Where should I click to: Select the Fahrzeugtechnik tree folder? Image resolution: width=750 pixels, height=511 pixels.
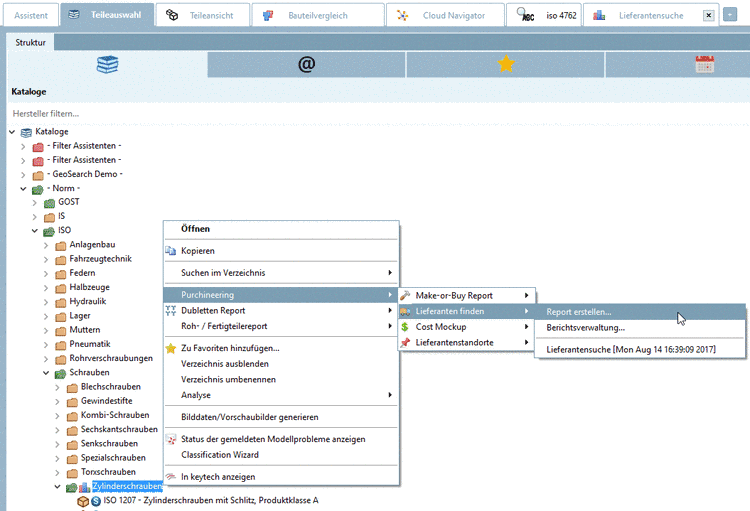(x=100, y=259)
